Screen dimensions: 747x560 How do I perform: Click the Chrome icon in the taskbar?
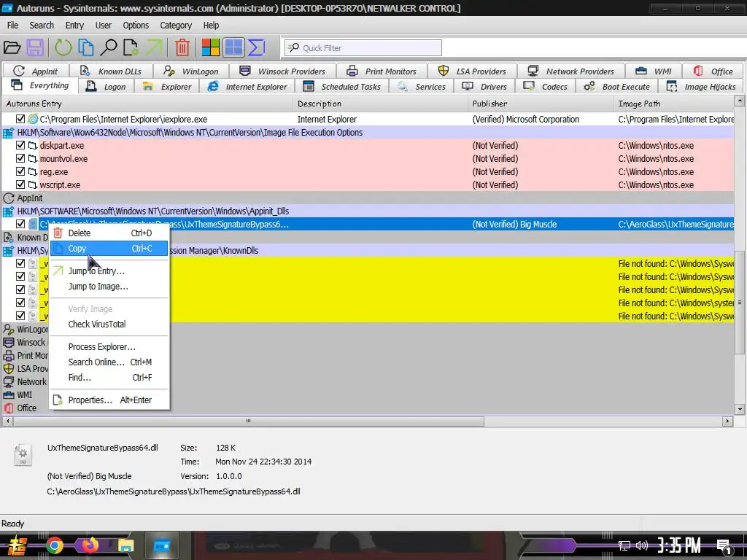tap(54, 545)
